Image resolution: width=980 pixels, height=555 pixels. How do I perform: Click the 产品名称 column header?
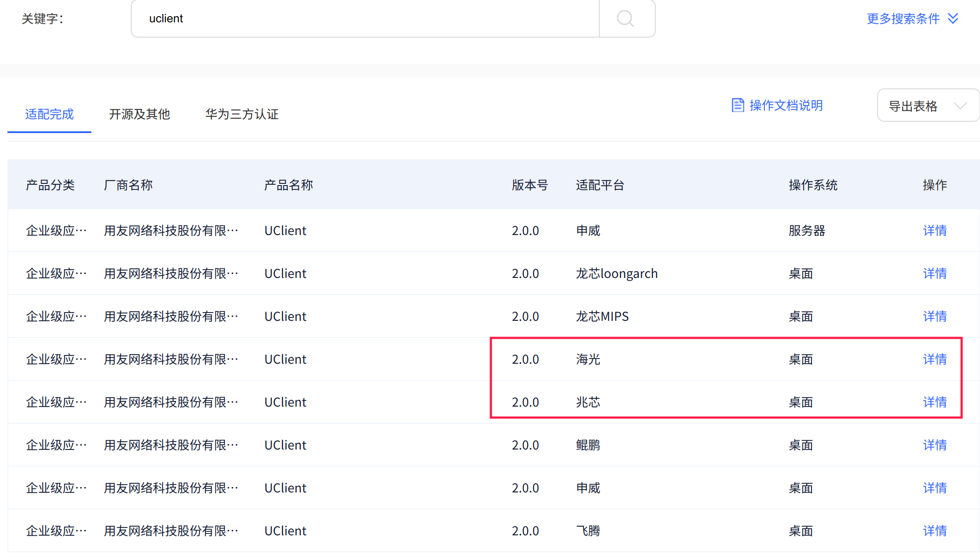pyautogui.click(x=288, y=185)
